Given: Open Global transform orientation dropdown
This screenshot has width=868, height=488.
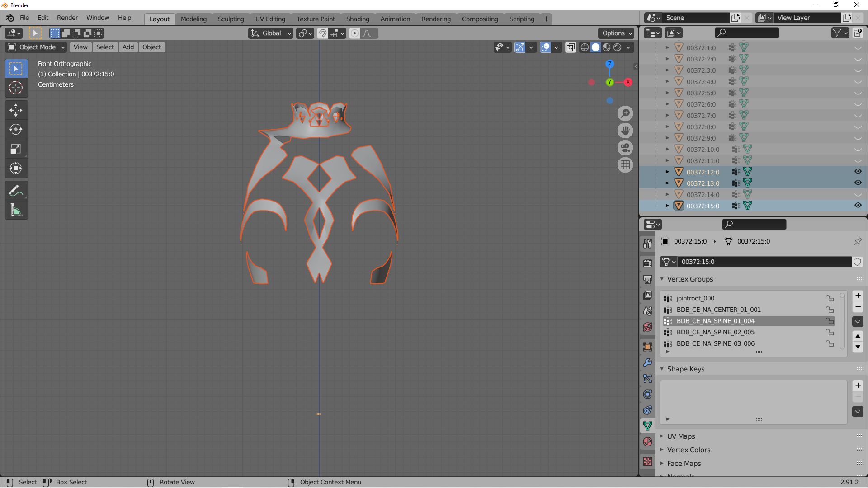Looking at the screenshot, I should coord(271,33).
